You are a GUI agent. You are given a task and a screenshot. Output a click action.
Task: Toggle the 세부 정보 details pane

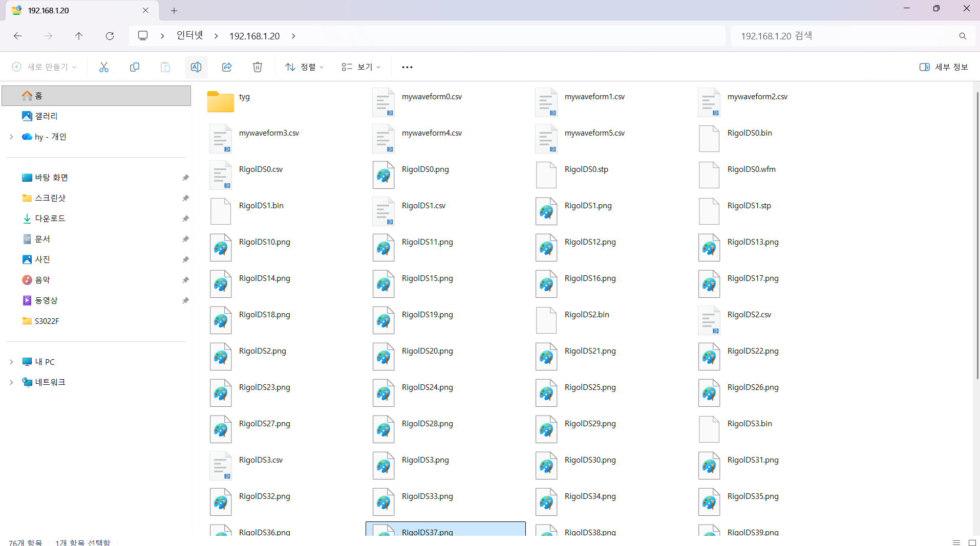(944, 67)
